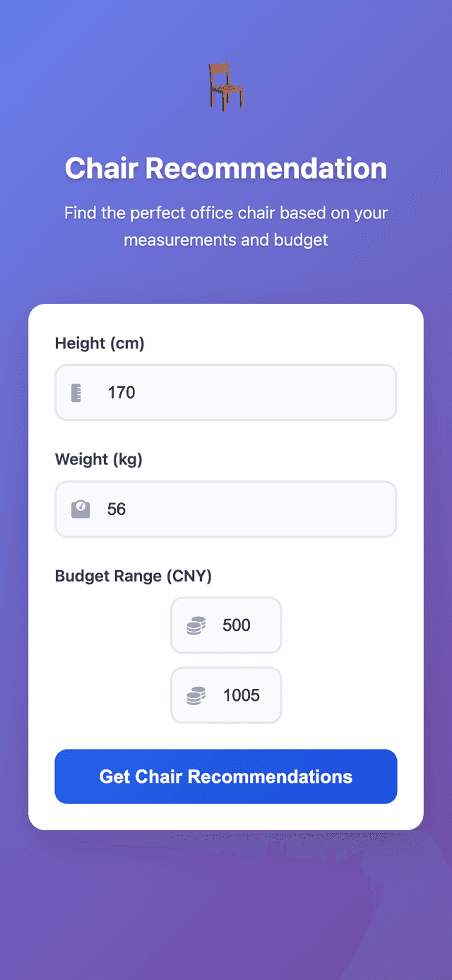
Task: Click the 170 value in the Height field
Action: coord(121,392)
